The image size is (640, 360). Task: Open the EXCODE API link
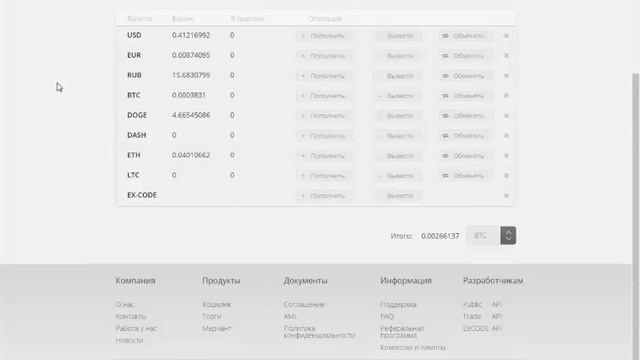[482, 329]
